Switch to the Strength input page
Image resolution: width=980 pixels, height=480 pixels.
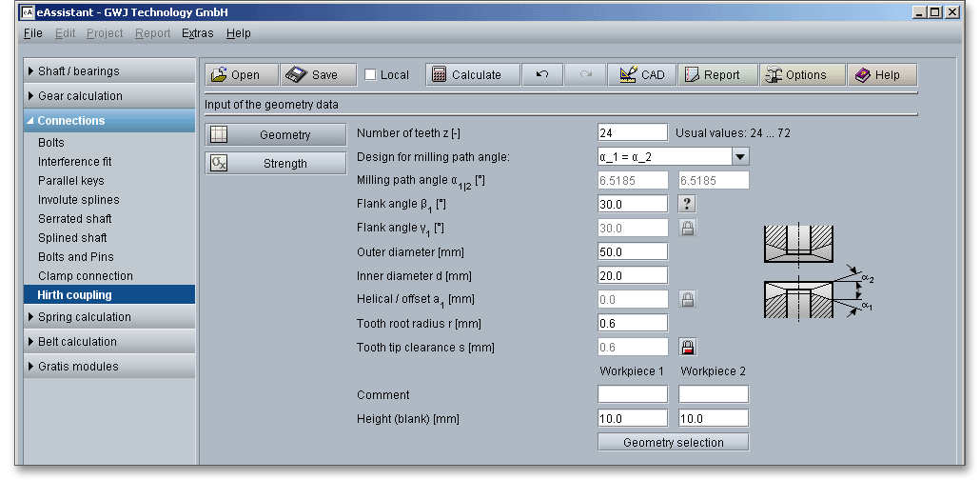click(276, 164)
